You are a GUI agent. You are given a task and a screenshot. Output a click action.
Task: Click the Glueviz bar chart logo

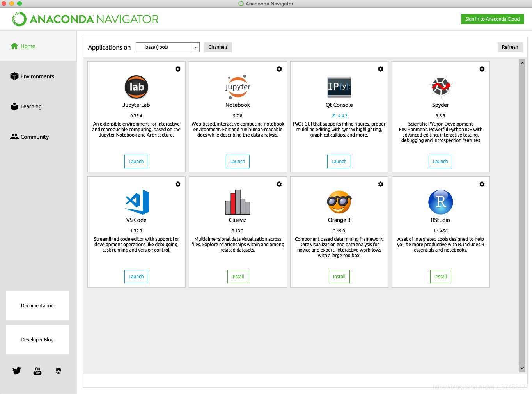pyautogui.click(x=238, y=202)
